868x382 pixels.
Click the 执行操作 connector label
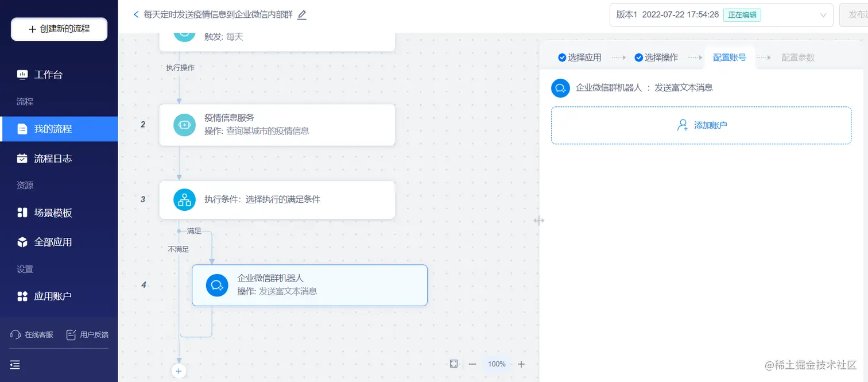click(180, 68)
